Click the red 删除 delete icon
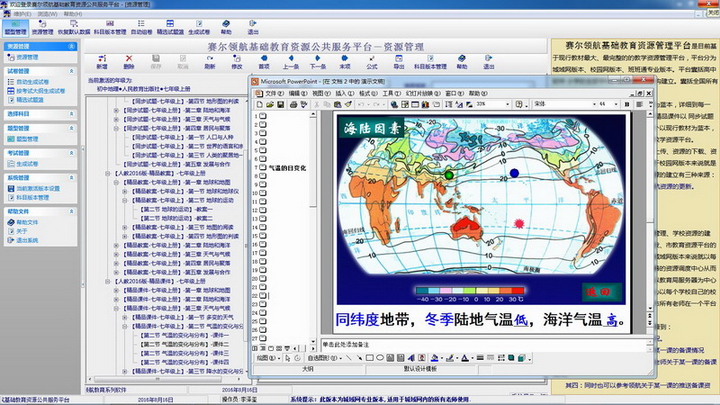 click(x=131, y=59)
